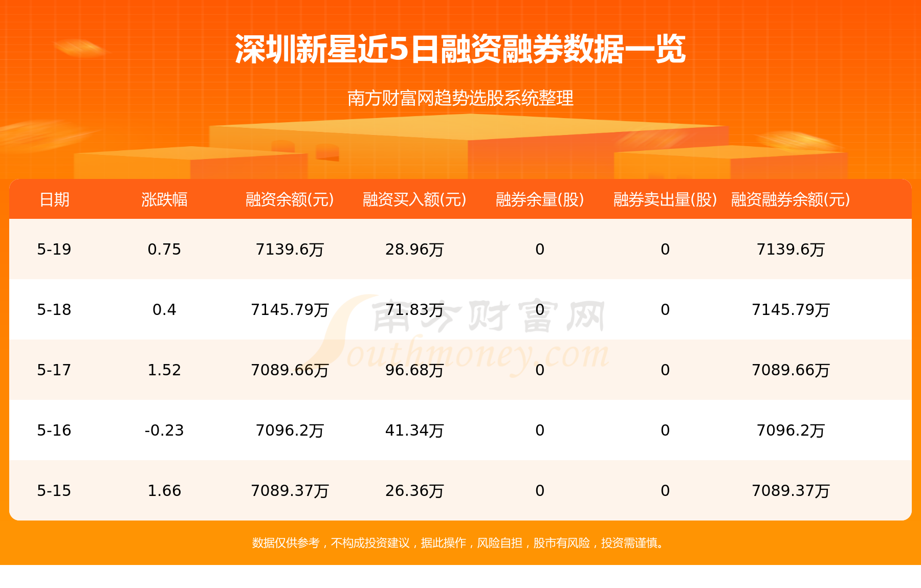Click the 融资买入额 value 26.36万
This screenshot has height=588, width=921.
coord(414,491)
